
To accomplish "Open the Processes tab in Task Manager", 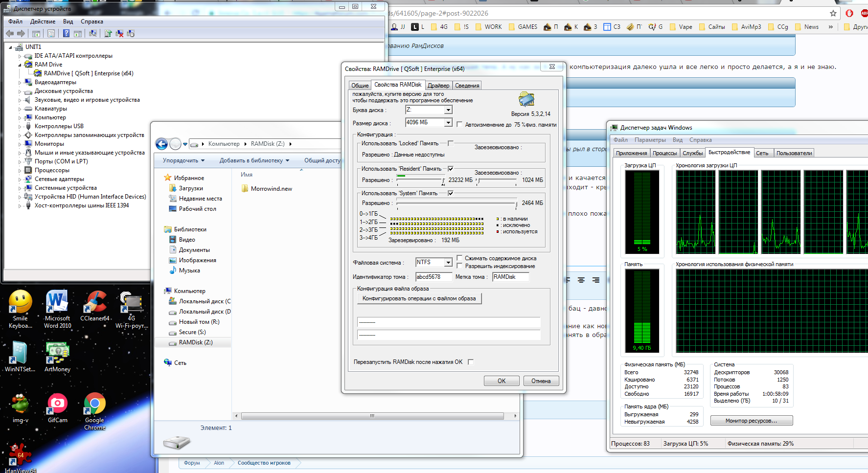I will tap(664, 153).
